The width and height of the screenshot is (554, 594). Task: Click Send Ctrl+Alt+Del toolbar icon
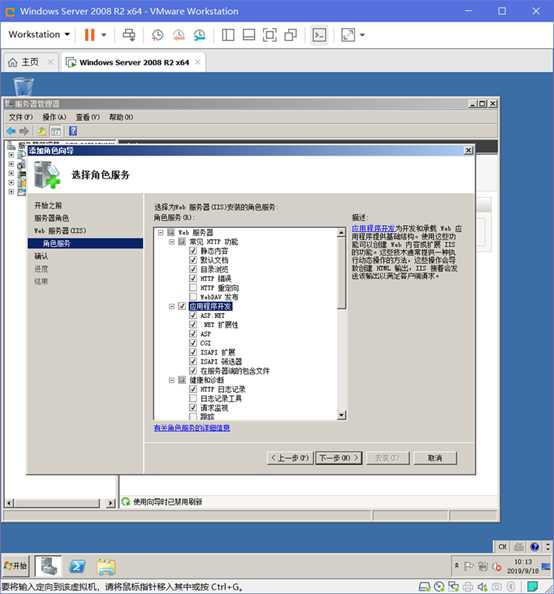129,35
